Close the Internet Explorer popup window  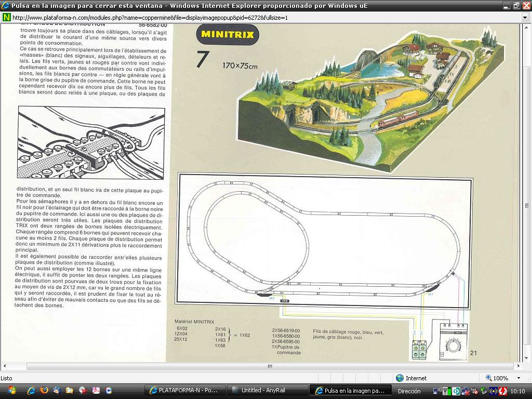coord(526,5)
